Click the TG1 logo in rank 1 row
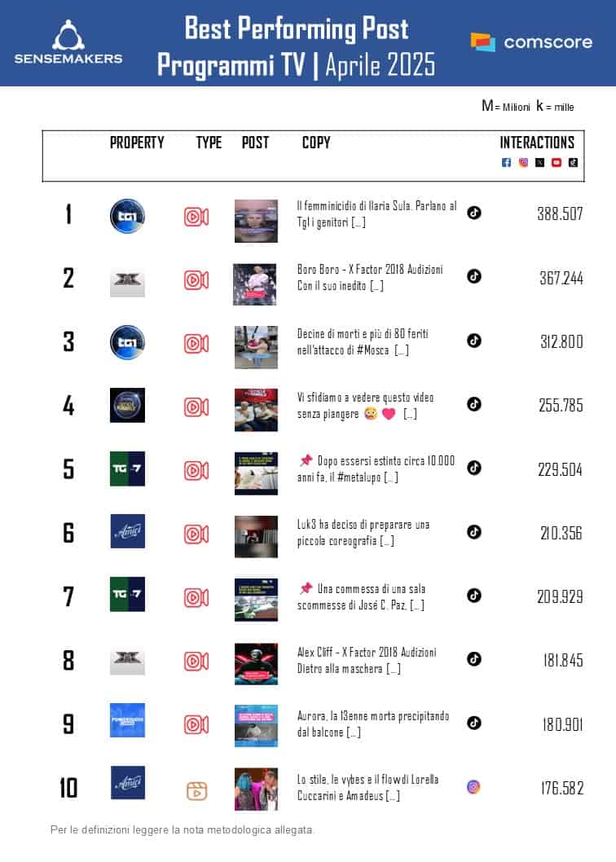The width and height of the screenshot is (616, 862). coord(127,217)
